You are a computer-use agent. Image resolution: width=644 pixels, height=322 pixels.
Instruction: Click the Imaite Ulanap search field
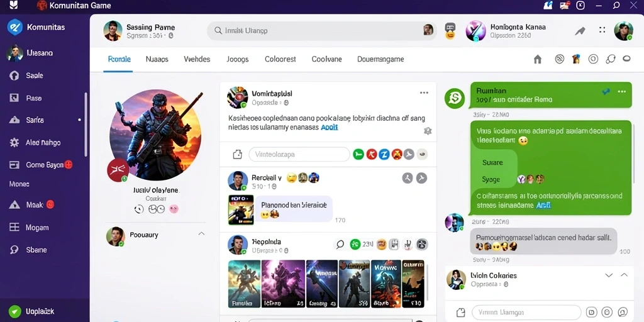pyautogui.click(x=321, y=30)
